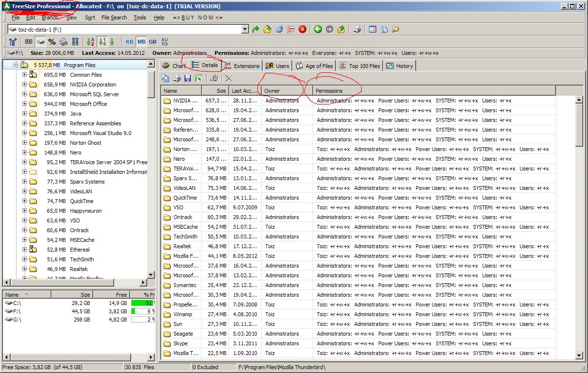Select AUTO size unit
The height and width of the screenshot is (373, 588).
coord(164,42)
